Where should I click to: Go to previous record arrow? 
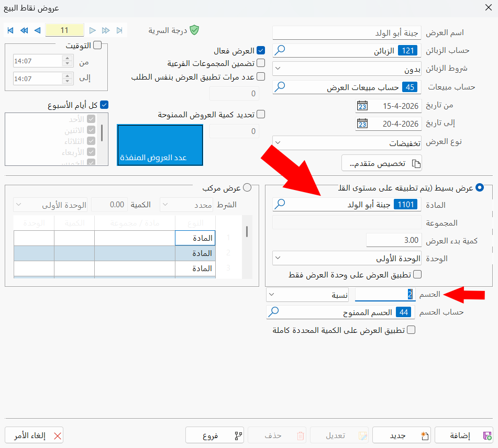(38, 30)
